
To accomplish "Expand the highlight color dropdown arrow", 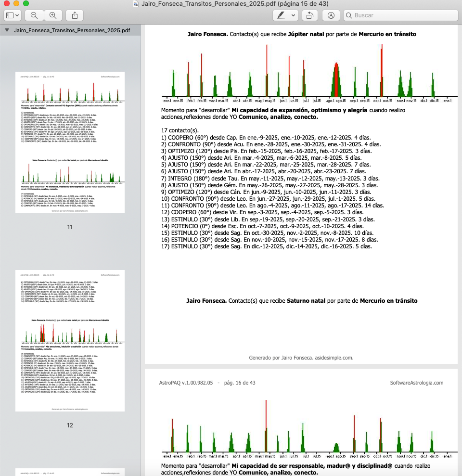I will (x=293, y=15).
